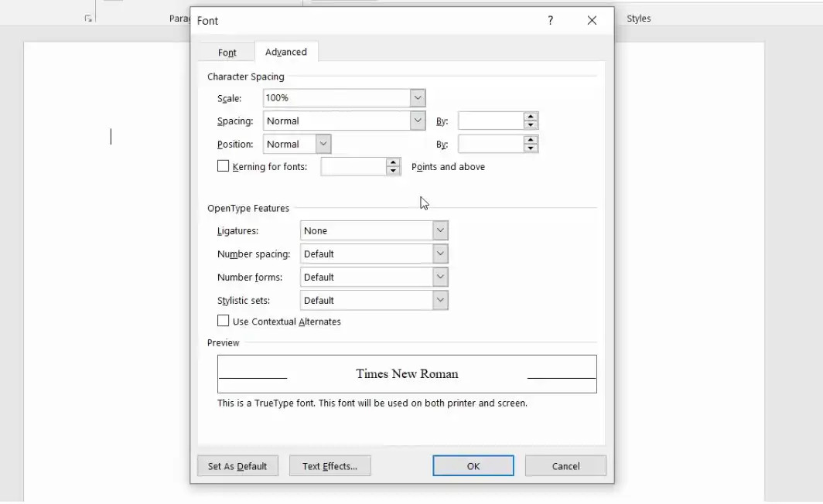
Task: Click the Position By value field
Action: click(x=490, y=145)
